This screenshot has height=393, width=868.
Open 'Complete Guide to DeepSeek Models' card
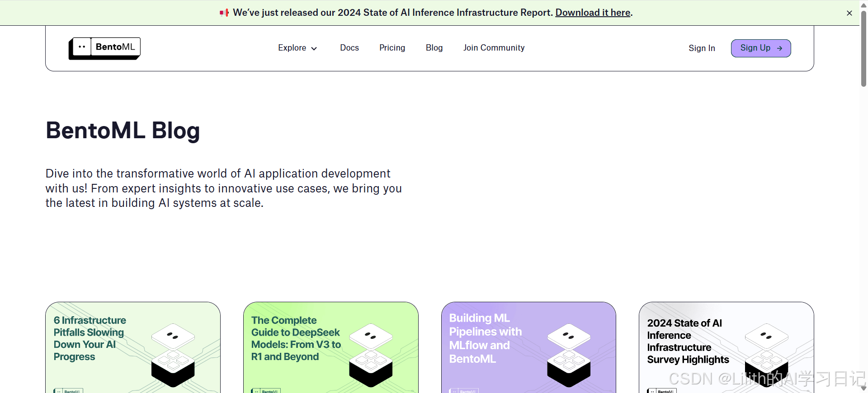coord(331,347)
